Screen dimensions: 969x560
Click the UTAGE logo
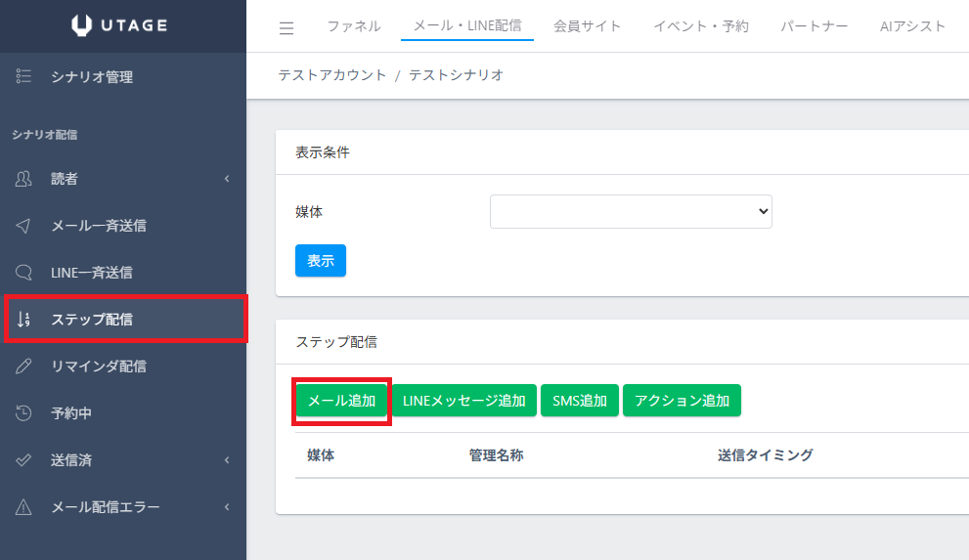123,25
